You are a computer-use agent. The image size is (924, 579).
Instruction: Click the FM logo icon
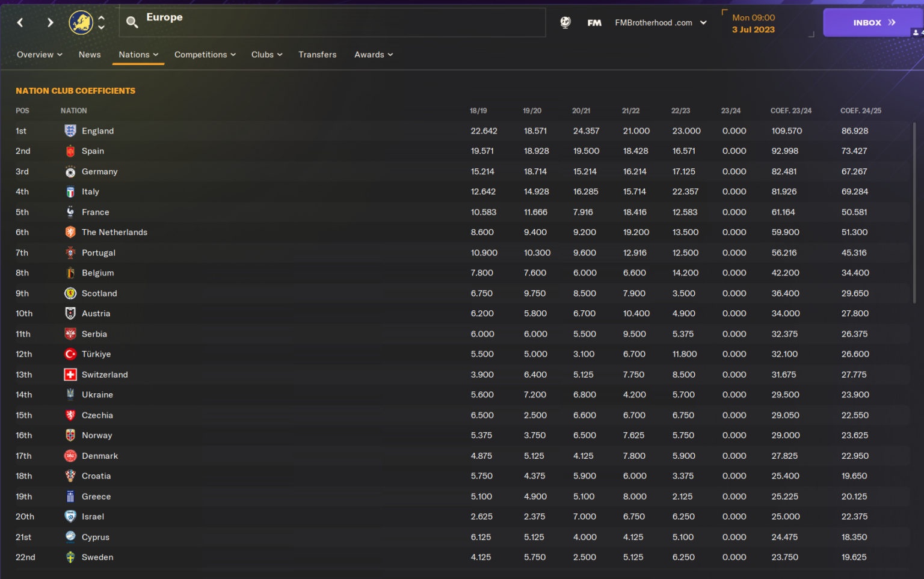pyautogui.click(x=594, y=22)
